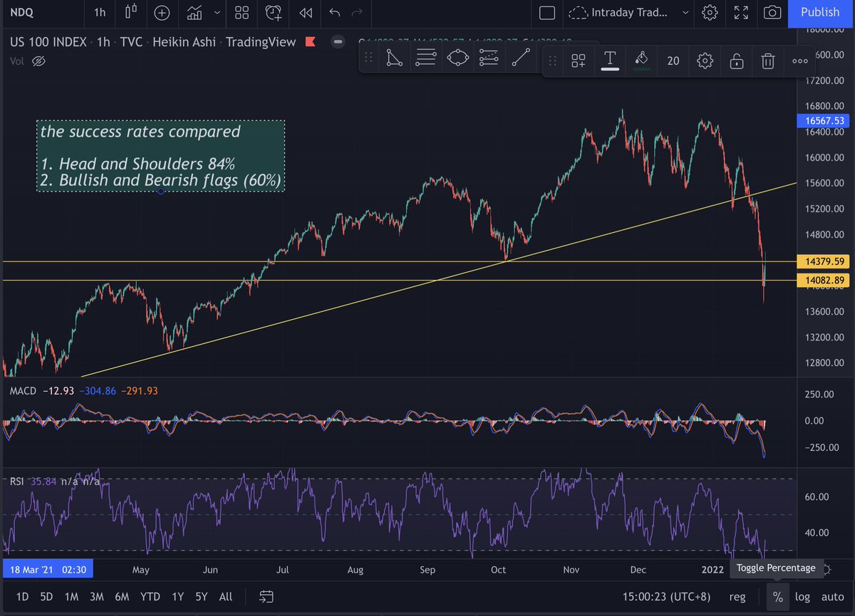Collapse the chart legend using the minus button

click(338, 42)
